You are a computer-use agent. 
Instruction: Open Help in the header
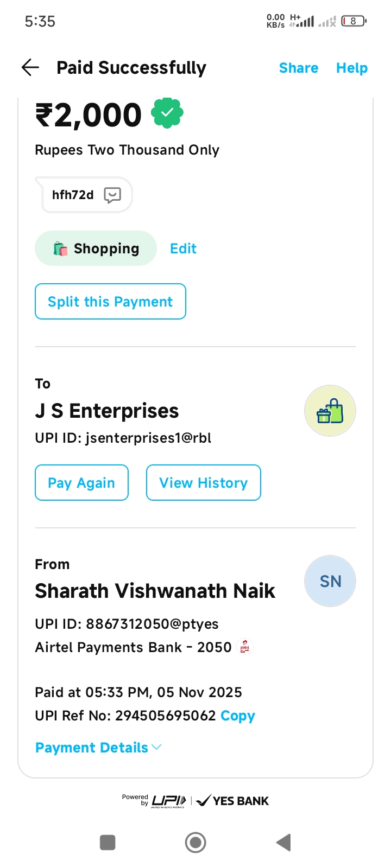(352, 68)
